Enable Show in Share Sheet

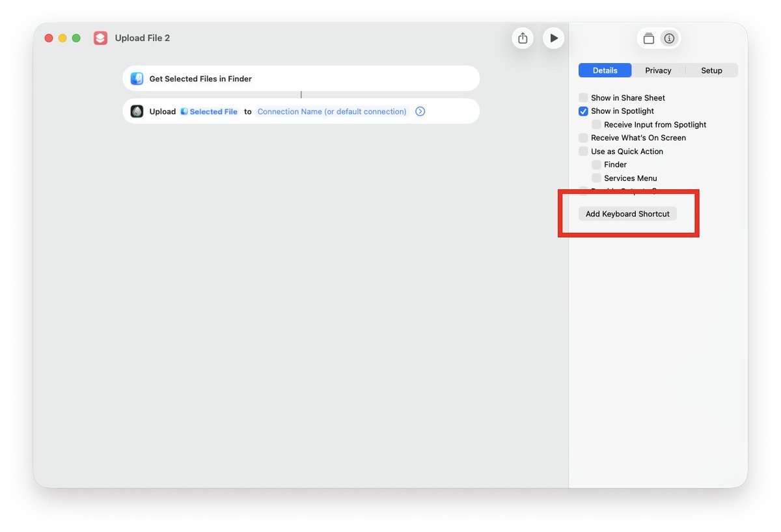tap(583, 98)
